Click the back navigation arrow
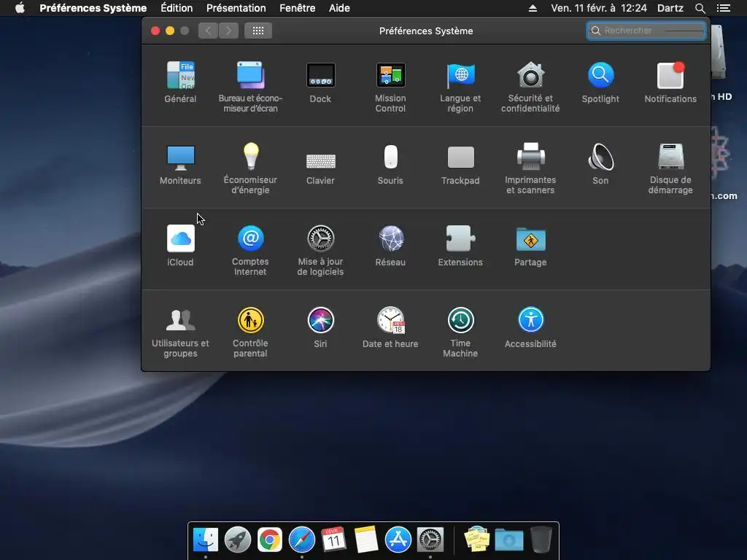The width and height of the screenshot is (747, 560). (208, 31)
